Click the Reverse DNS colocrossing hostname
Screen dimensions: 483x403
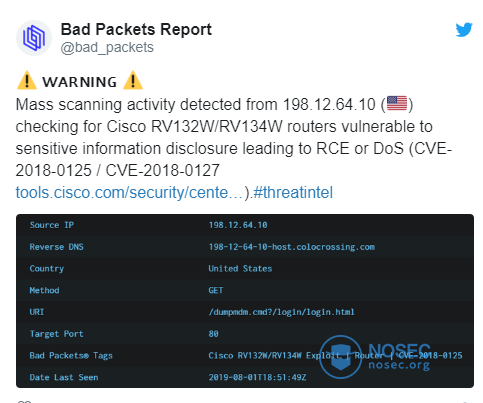(292, 247)
